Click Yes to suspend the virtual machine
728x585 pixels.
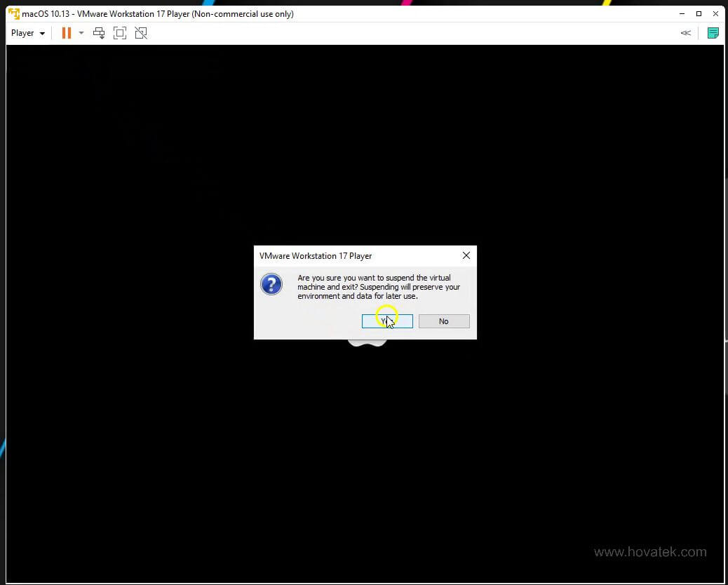(386, 321)
